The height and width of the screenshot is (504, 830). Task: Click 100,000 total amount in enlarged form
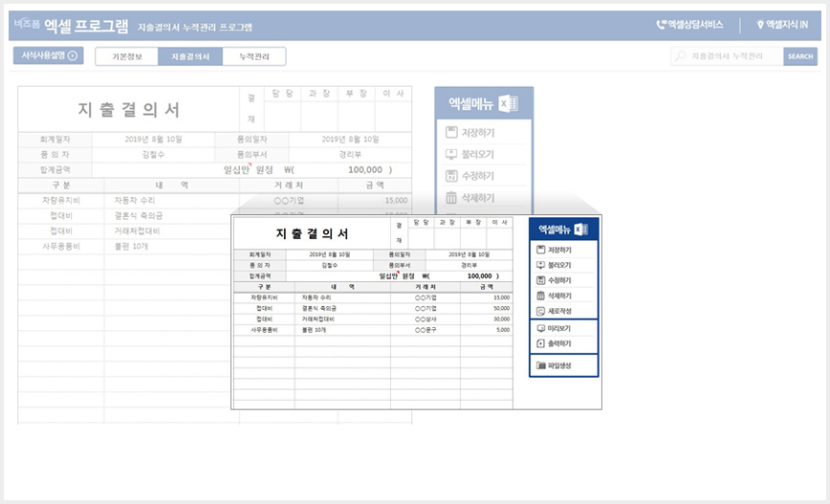[480, 275]
